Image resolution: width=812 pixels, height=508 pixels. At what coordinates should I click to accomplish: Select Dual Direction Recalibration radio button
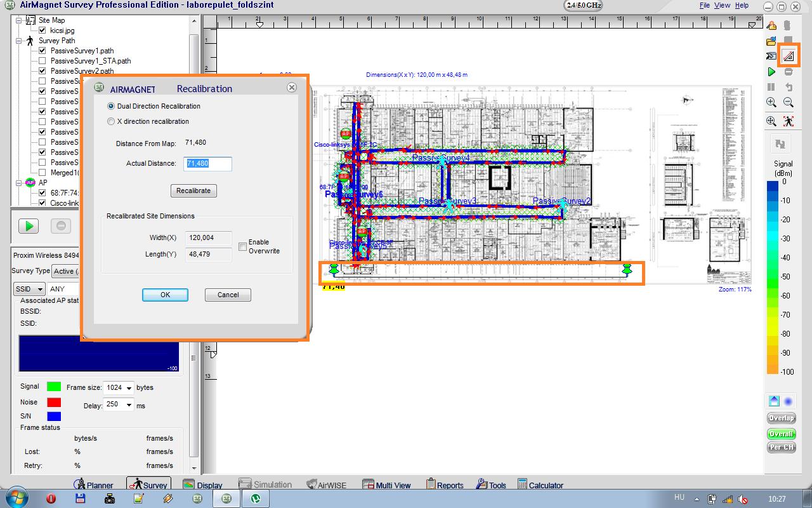tap(111, 106)
